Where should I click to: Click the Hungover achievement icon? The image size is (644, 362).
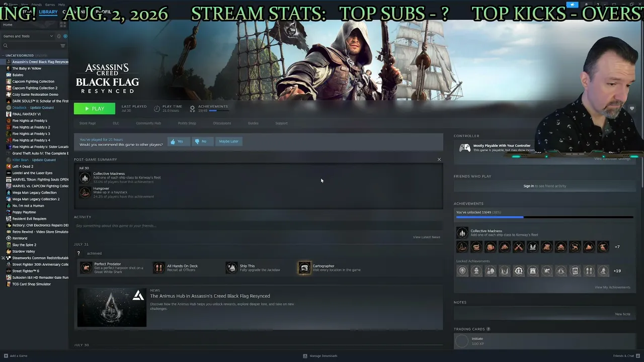click(x=85, y=192)
